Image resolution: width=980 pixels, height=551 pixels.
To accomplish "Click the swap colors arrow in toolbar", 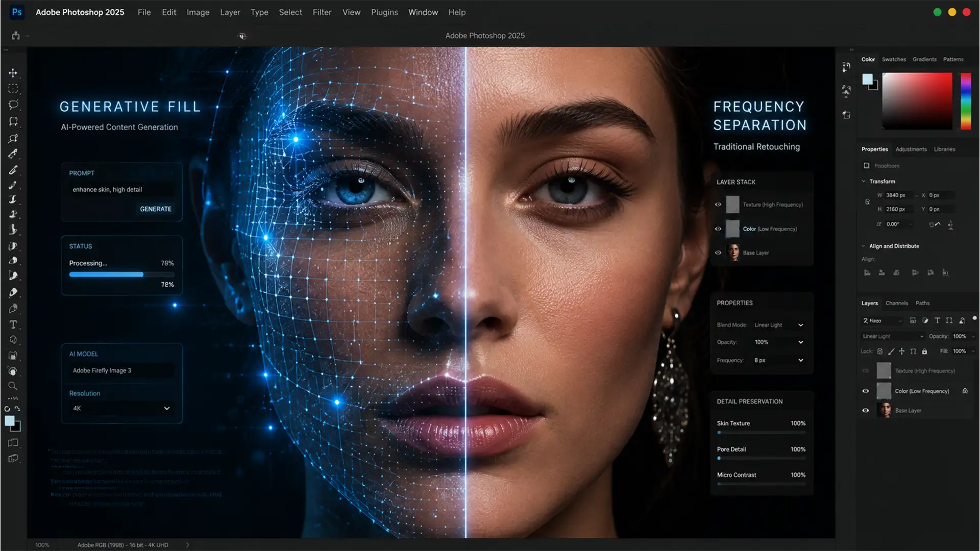I will 18,409.
